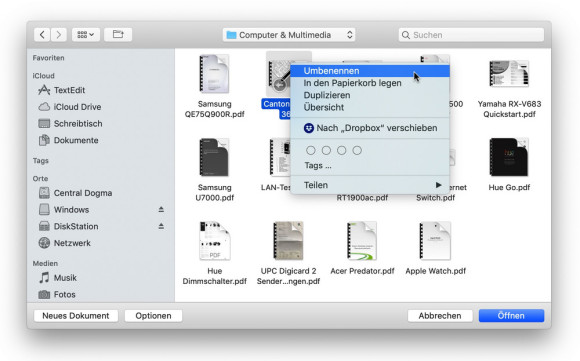Choose In den Papierkorb legen
Viewport: 580px width, 361px height.
(x=370, y=83)
